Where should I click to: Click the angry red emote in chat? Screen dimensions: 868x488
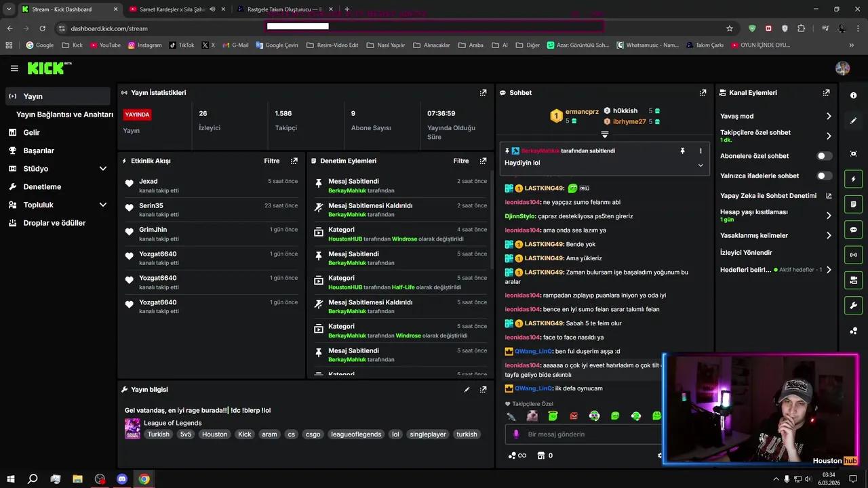click(x=574, y=416)
